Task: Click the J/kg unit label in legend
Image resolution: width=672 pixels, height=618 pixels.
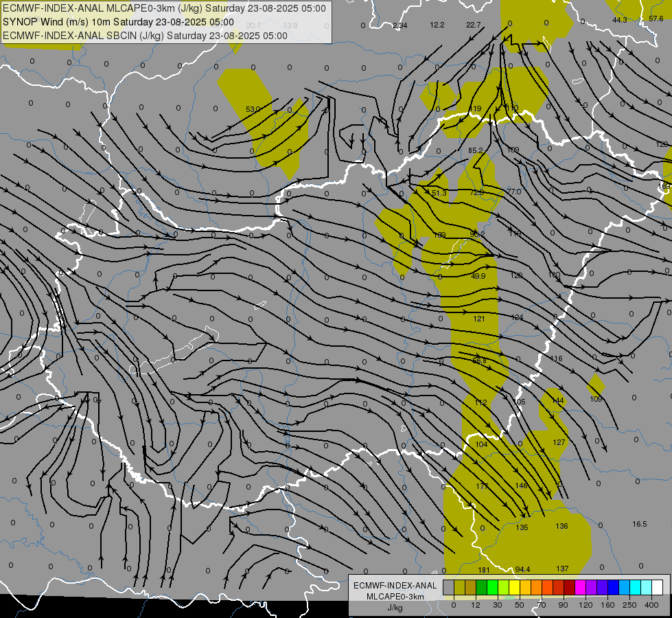Action: coord(395,608)
